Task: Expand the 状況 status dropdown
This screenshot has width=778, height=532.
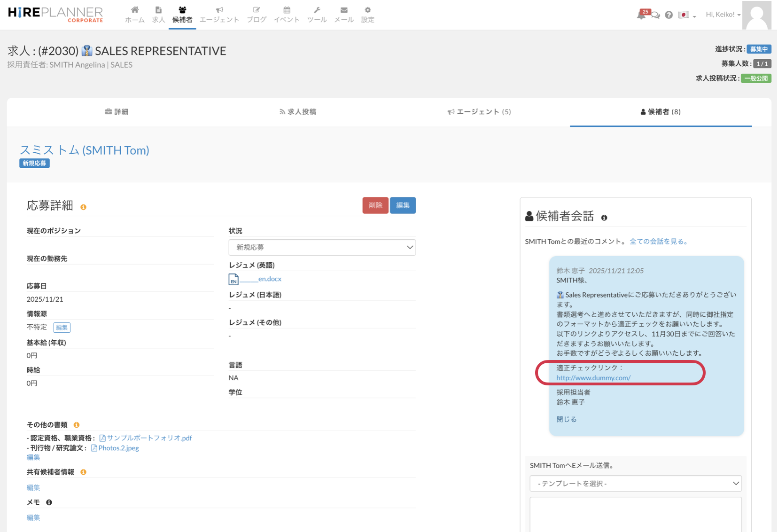Action: [322, 247]
